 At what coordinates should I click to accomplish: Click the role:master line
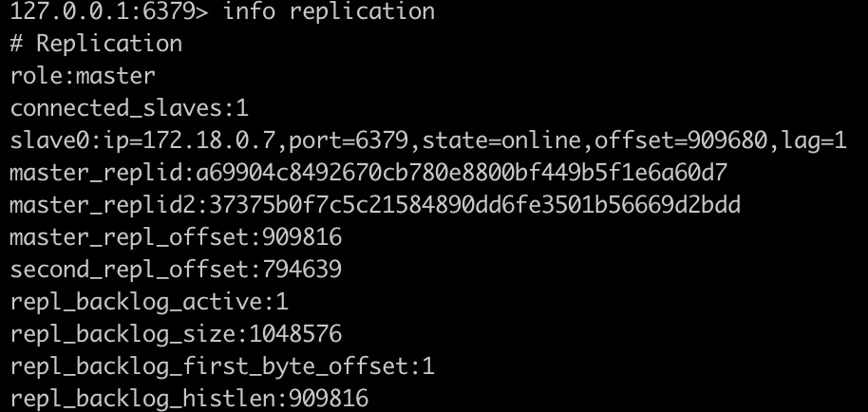pos(83,76)
